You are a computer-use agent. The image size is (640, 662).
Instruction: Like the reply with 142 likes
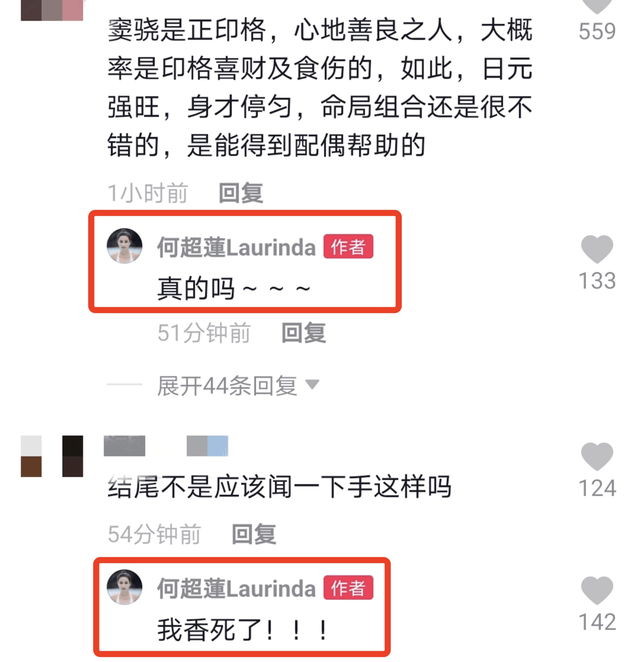(x=597, y=590)
